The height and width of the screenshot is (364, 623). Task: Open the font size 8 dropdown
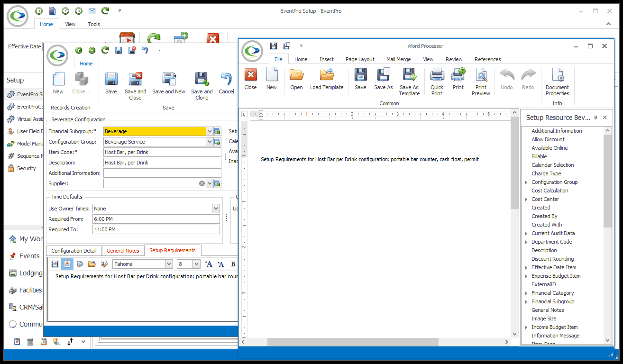point(197,264)
